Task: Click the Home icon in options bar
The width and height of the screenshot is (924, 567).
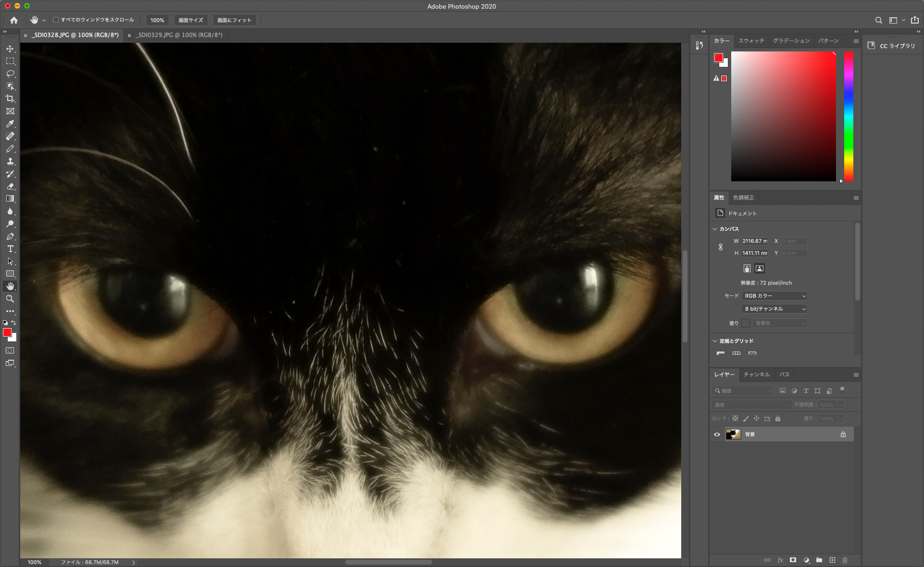Action: (14, 20)
